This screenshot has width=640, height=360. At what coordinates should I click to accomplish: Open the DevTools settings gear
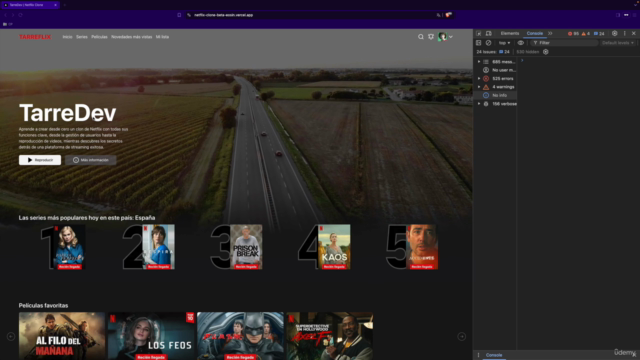point(615,33)
